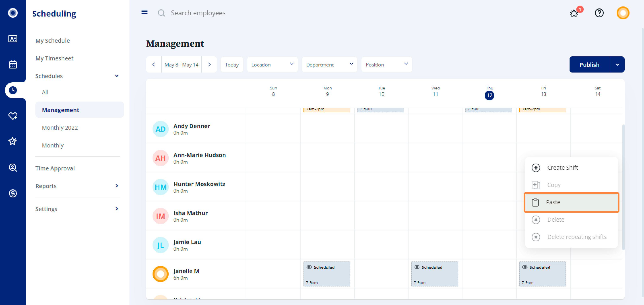Toggle the hamburger menu icon
The width and height of the screenshot is (644, 305).
point(144,12)
